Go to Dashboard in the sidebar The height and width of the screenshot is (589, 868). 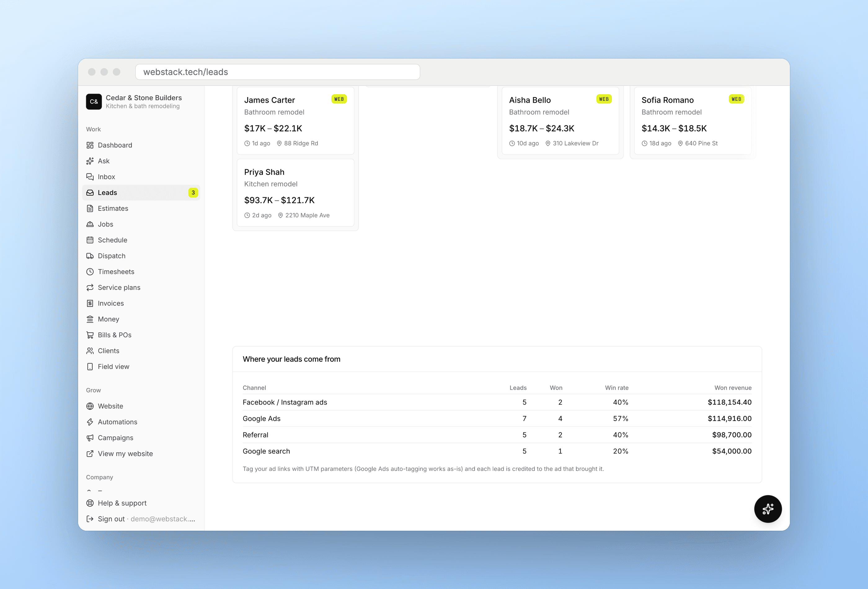[141, 145]
